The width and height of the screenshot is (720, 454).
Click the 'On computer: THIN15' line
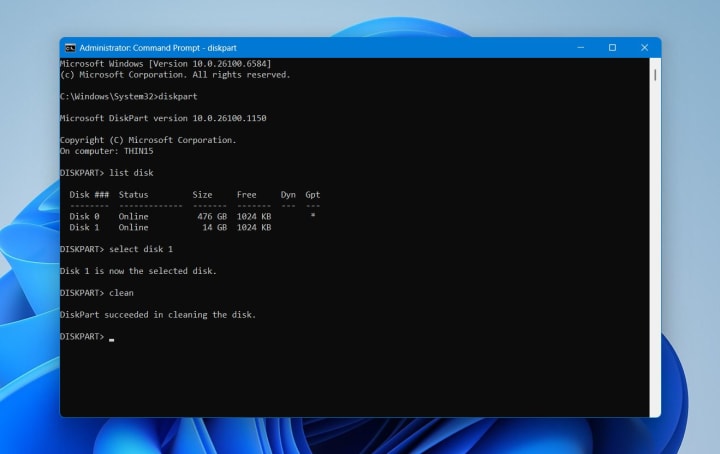click(x=107, y=151)
